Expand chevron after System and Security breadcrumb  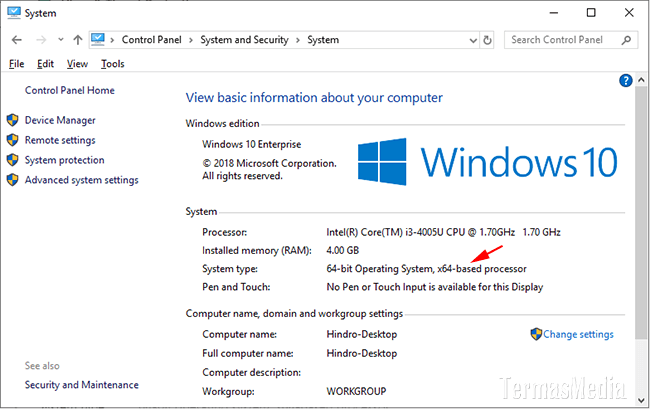tap(298, 40)
